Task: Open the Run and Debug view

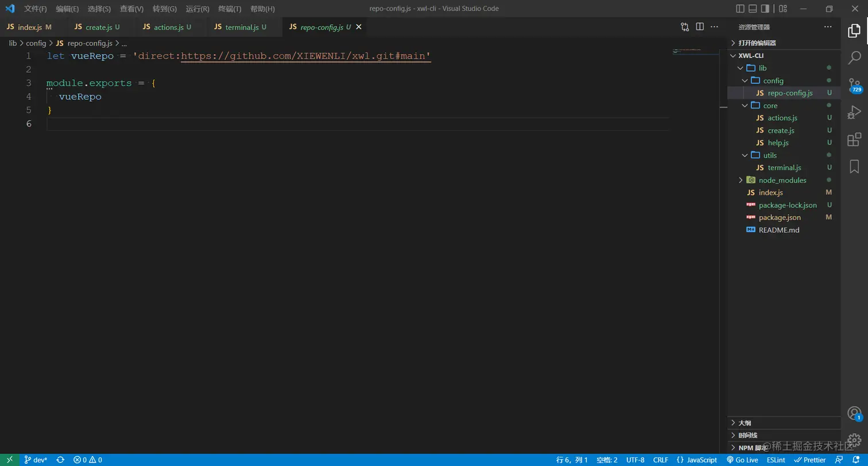Action: point(854,112)
